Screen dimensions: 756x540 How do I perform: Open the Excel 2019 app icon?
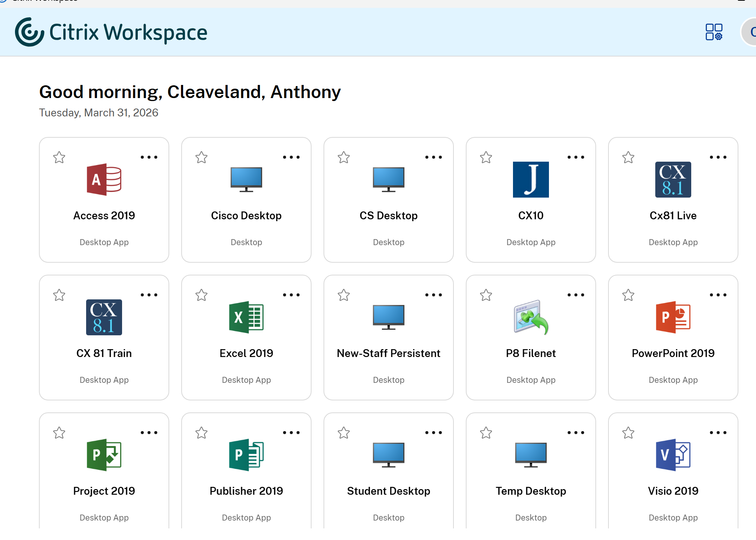click(246, 317)
